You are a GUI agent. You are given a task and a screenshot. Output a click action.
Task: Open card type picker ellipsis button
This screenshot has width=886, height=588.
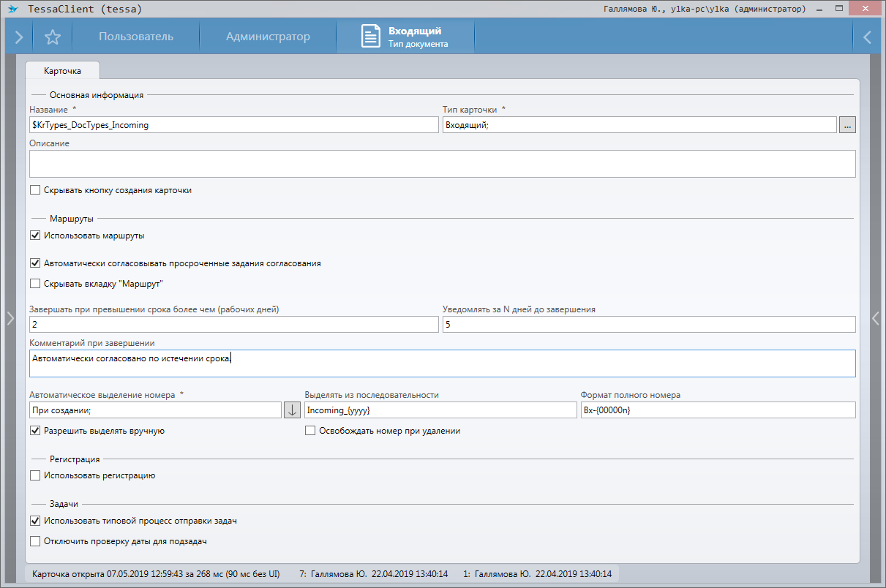tap(847, 125)
